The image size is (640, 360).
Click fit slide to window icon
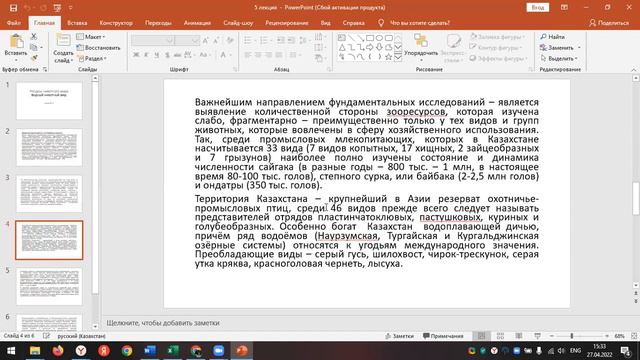(634, 336)
